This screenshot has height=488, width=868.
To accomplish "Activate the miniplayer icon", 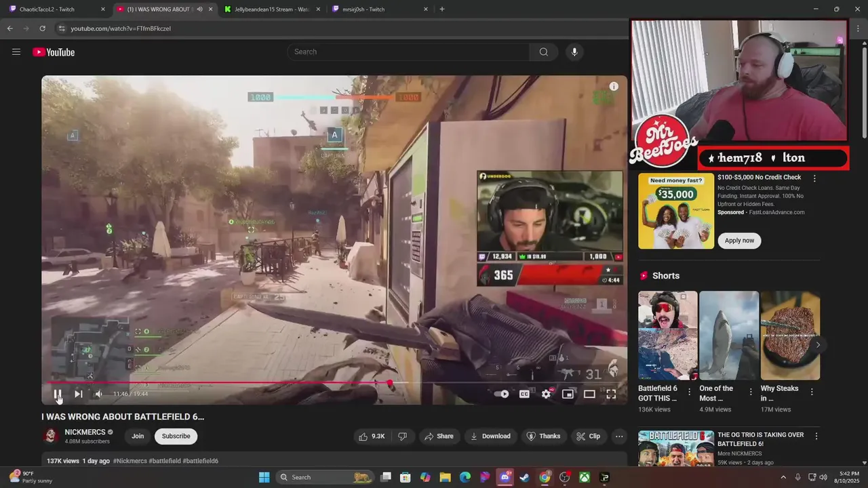I will click(568, 394).
